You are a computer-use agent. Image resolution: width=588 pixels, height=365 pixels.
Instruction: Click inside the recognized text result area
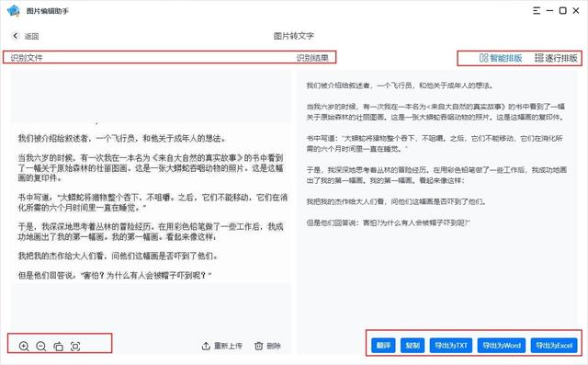coord(437,199)
